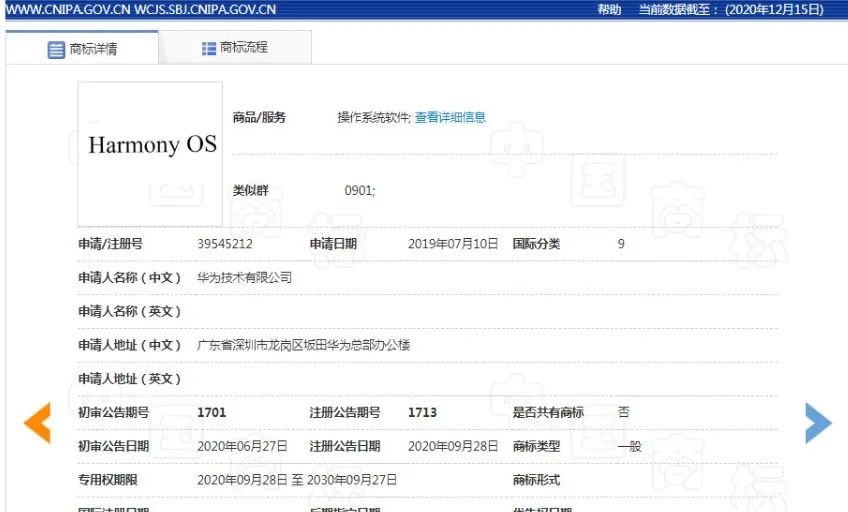Viewport: 848px width, 512px height.
Task: Go to previous record with orange arrow
Action: (x=37, y=423)
